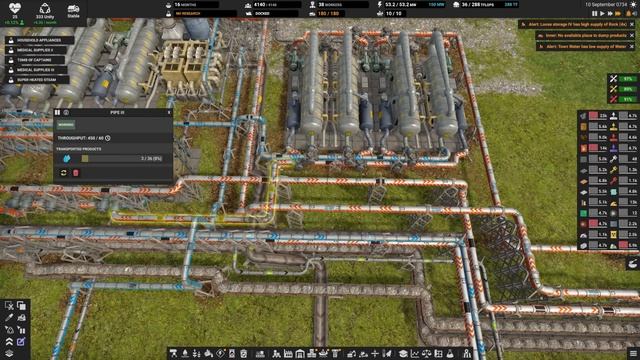The width and height of the screenshot is (640, 360).
Task: Pause the selected pipe in Pipe III panel
Action: click(58, 112)
